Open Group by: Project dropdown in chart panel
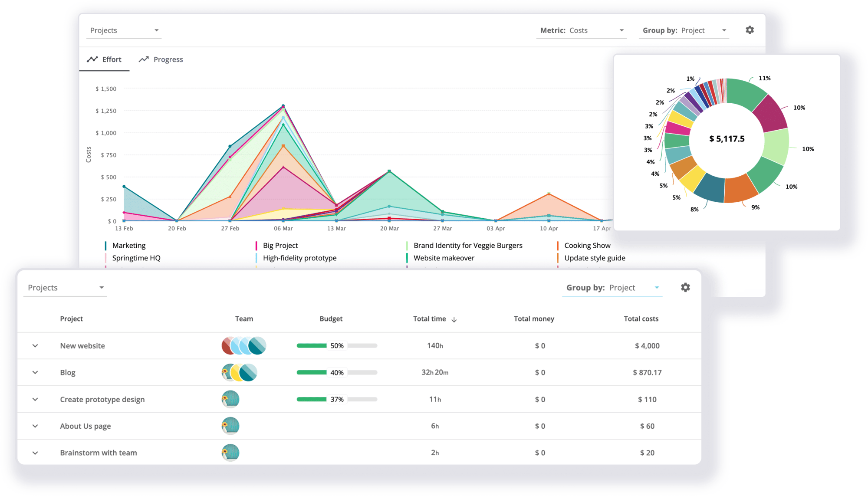 tap(684, 30)
